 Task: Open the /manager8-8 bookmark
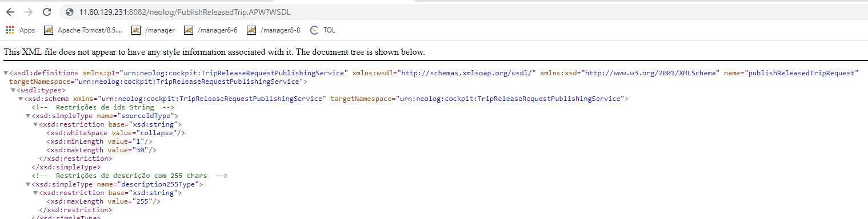(274, 30)
